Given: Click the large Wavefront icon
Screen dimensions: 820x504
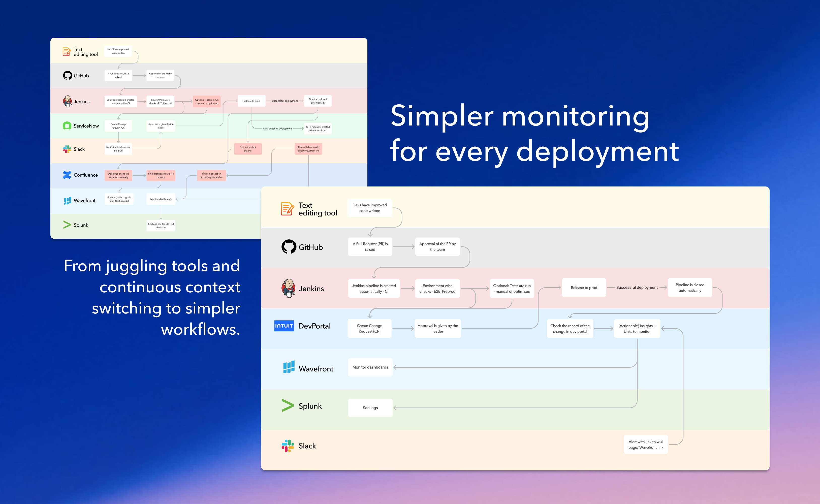Looking at the screenshot, I should [289, 367].
